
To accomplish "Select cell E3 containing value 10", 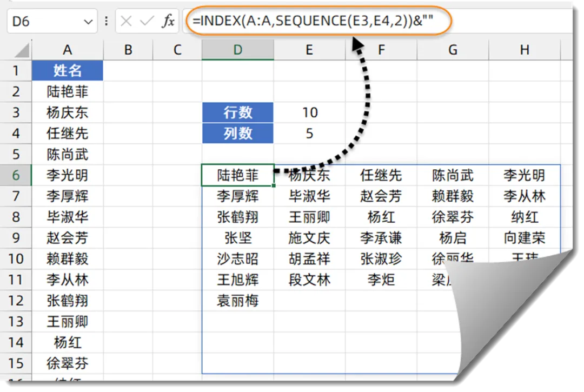I will click(309, 112).
